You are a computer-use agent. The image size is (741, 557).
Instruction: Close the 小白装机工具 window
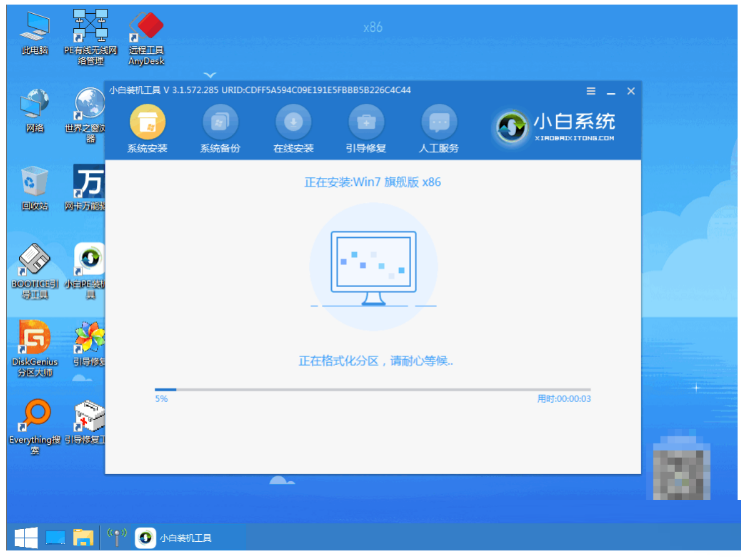tap(631, 91)
